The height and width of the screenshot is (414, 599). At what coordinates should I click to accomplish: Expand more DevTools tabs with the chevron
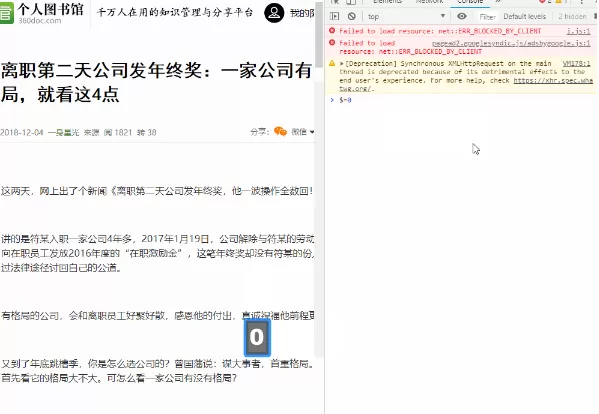tap(498, 2)
